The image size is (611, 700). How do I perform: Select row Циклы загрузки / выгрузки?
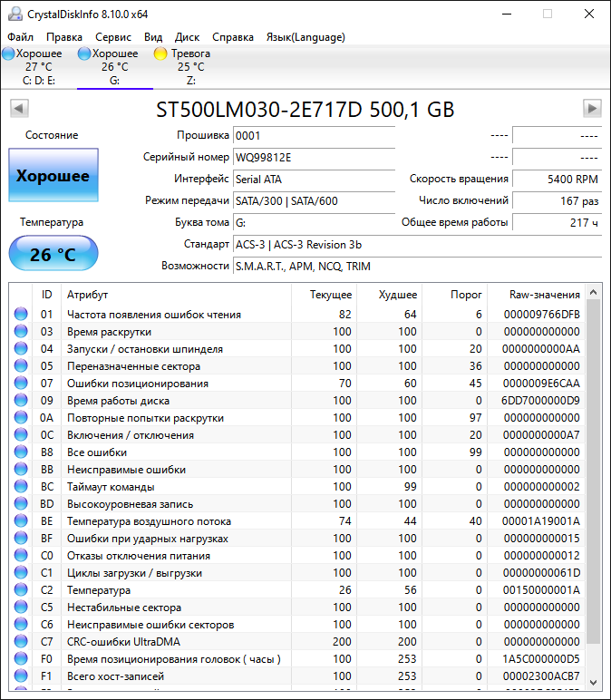coord(297,573)
